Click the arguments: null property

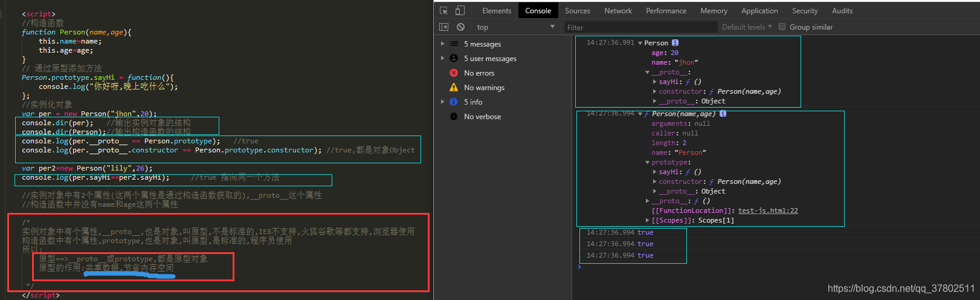click(681, 124)
